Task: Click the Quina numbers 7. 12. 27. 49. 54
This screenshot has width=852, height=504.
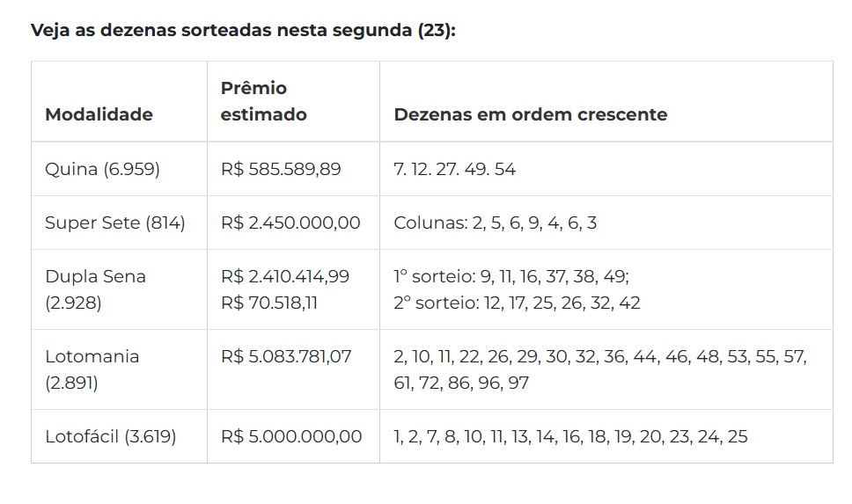Action: click(454, 169)
